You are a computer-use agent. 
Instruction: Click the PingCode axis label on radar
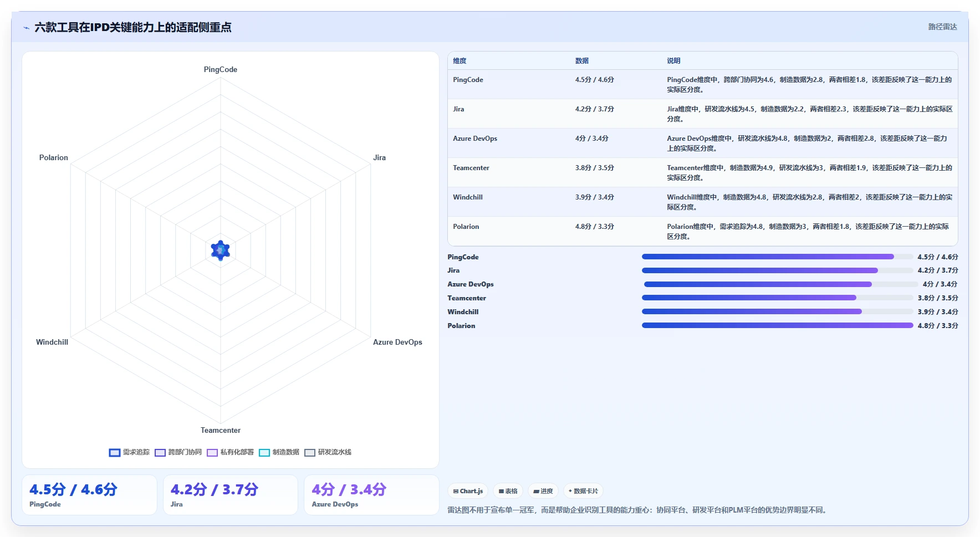coord(221,69)
